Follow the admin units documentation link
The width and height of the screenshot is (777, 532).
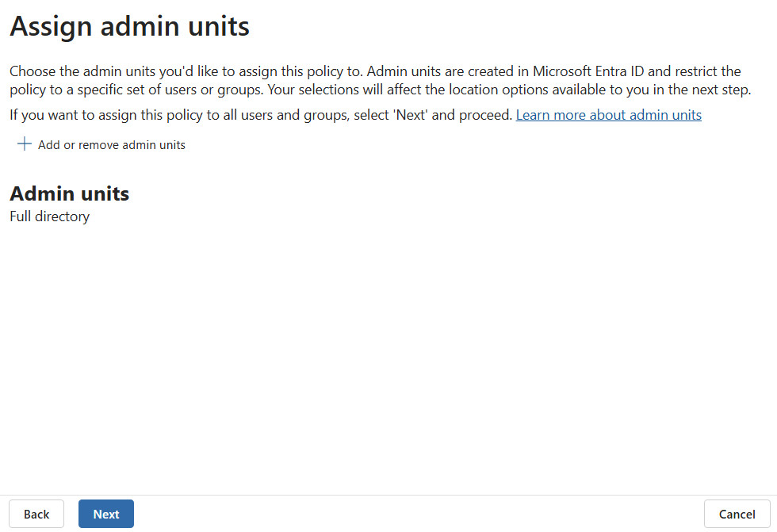tap(608, 114)
